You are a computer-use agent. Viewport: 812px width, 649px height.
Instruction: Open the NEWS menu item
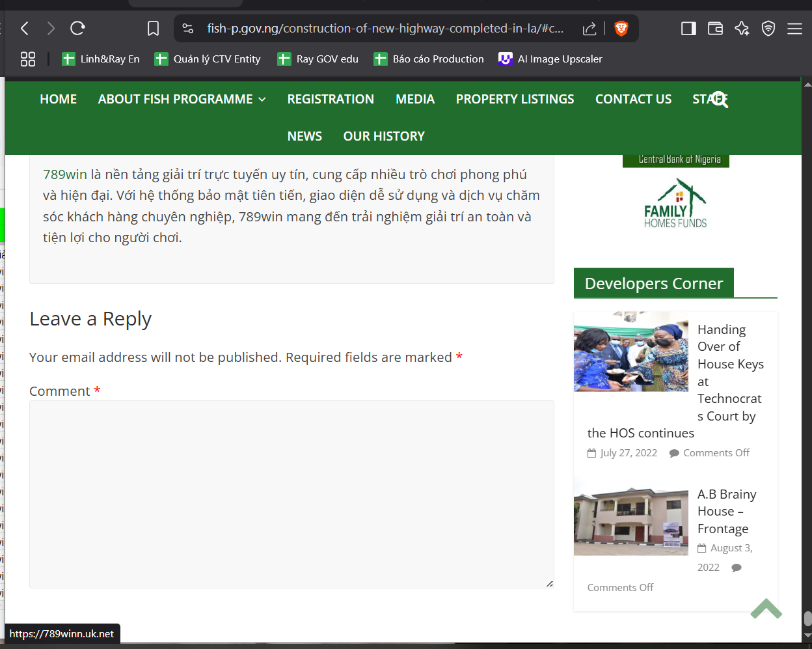304,136
